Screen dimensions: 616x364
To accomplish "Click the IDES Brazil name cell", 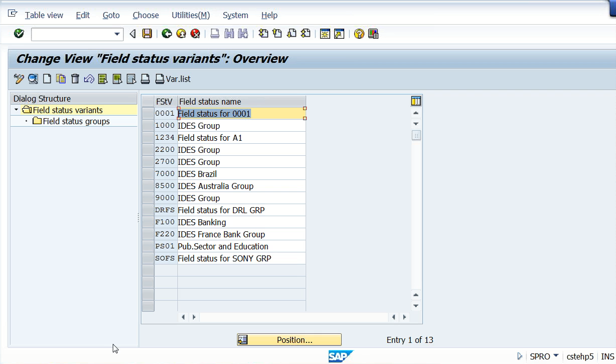I will (x=242, y=174).
